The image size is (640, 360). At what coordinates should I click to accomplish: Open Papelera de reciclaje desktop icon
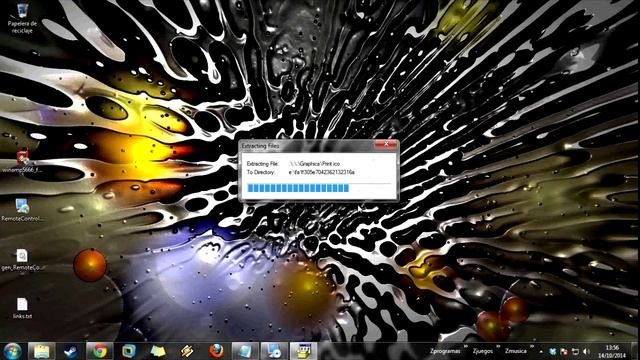(x=22, y=18)
